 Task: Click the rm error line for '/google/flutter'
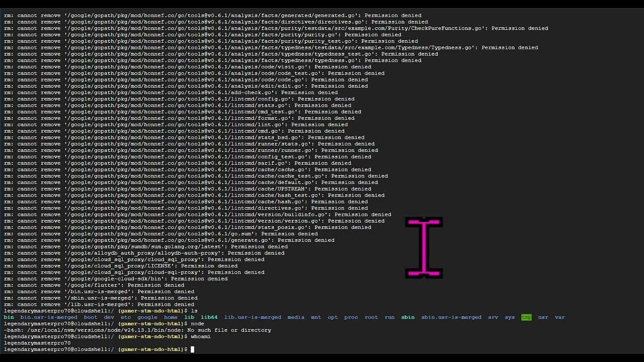pyautogui.click(x=94, y=285)
